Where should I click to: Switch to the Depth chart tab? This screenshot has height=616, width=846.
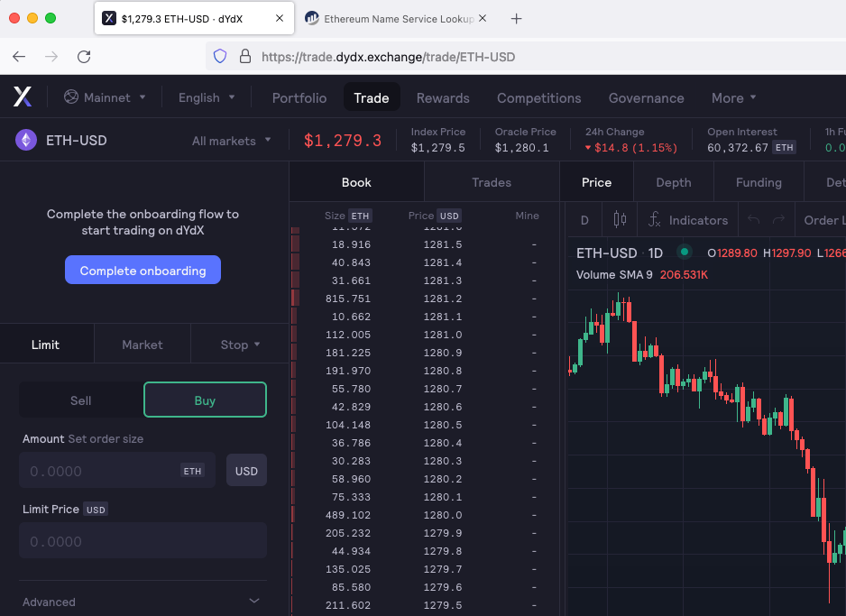pyautogui.click(x=674, y=182)
